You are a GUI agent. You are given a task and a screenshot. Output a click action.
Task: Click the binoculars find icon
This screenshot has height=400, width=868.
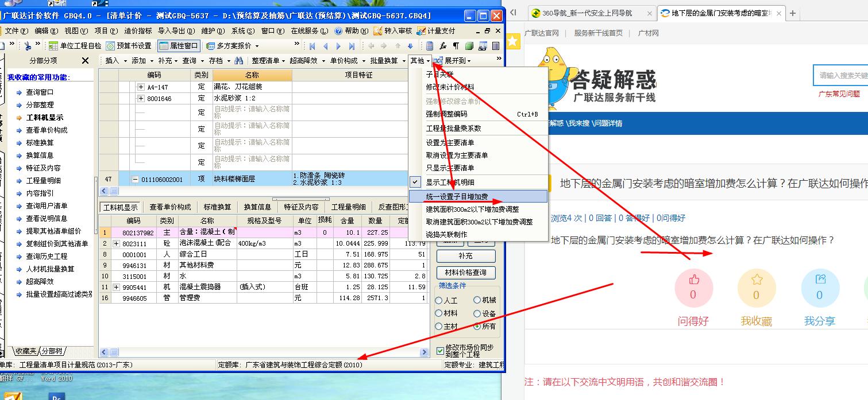click(238, 60)
